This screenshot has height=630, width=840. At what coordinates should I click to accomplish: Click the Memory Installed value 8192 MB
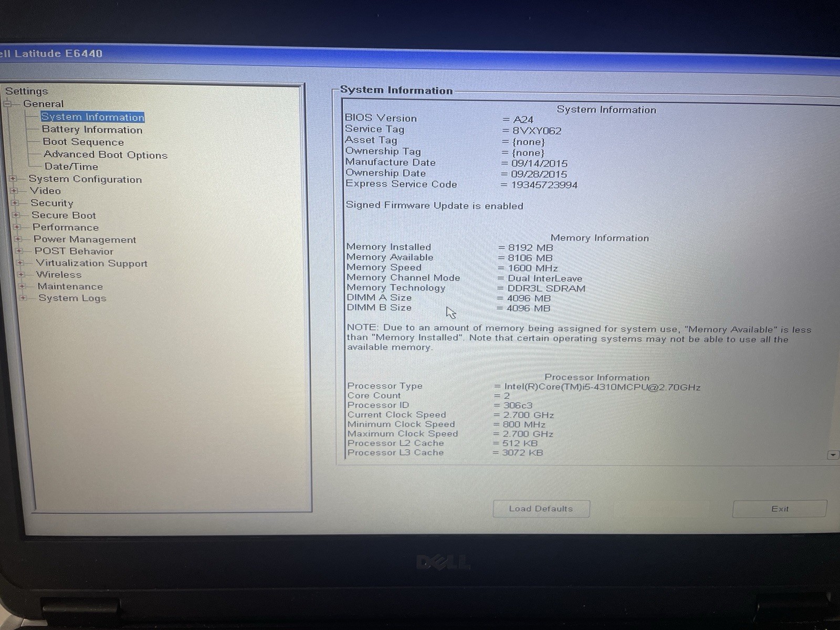[x=530, y=248]
